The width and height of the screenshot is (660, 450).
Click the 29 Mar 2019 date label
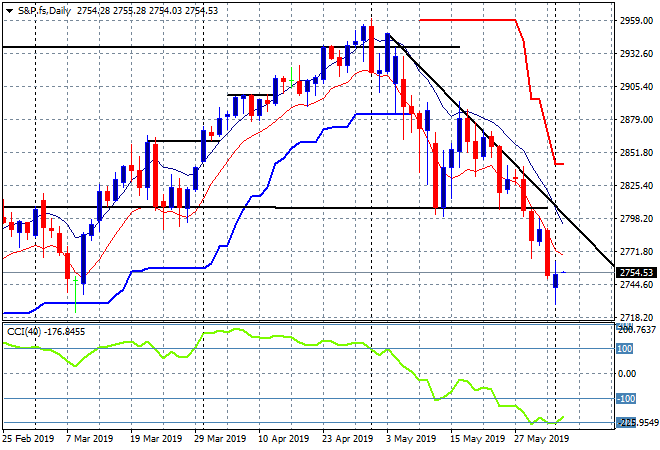coord(220,439)
